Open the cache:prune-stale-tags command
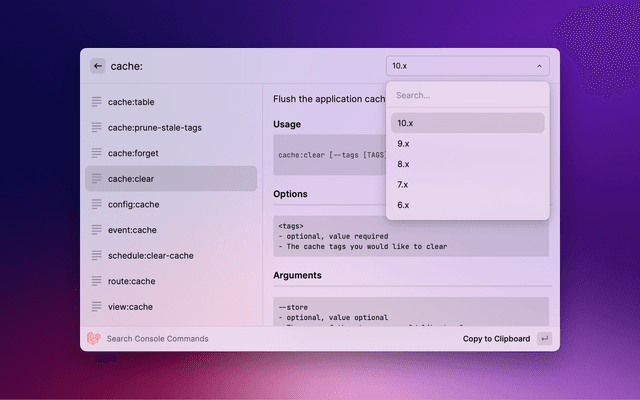Image resolution: width=640 pixels, height=400 pixels. tap(170, 127)
